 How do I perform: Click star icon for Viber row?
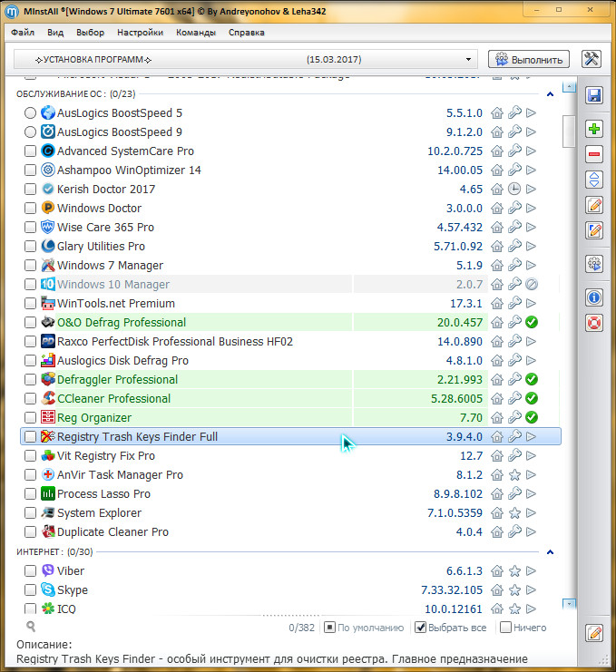point(514,570)
